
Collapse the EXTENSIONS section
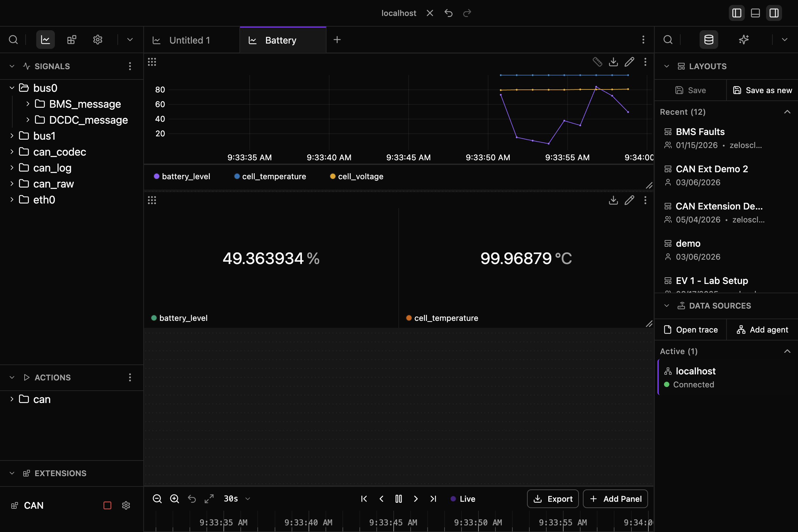click(x=12, y=473)
